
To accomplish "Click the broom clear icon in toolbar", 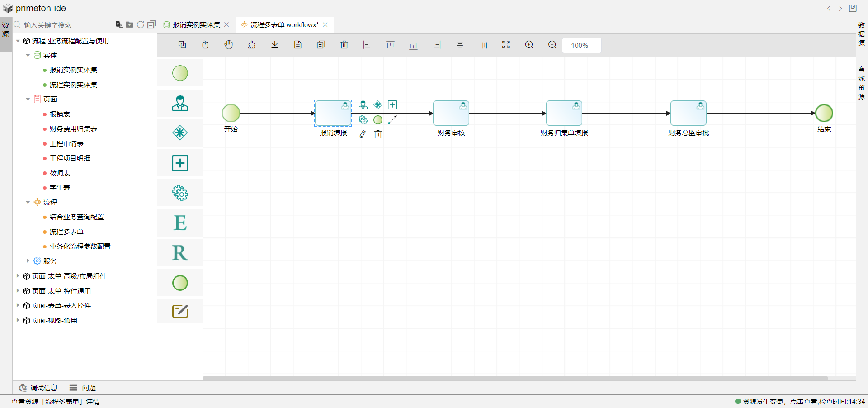I will coord(252,45).
